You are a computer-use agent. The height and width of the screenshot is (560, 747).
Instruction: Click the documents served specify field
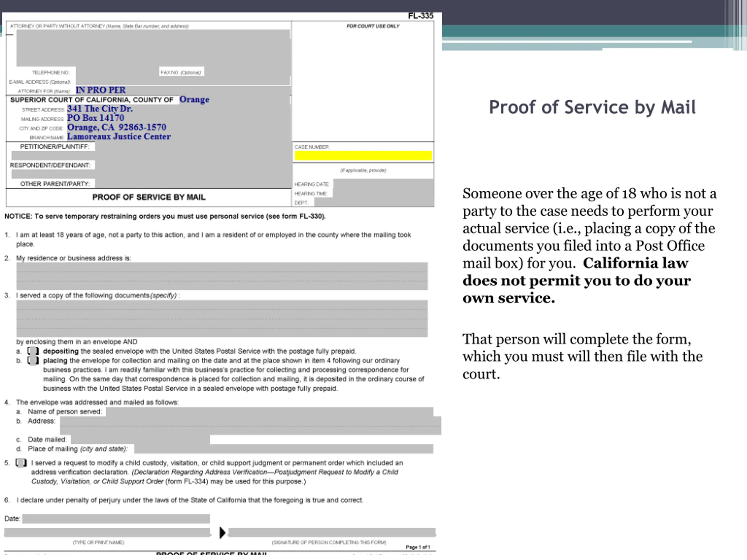pos(222,318)
